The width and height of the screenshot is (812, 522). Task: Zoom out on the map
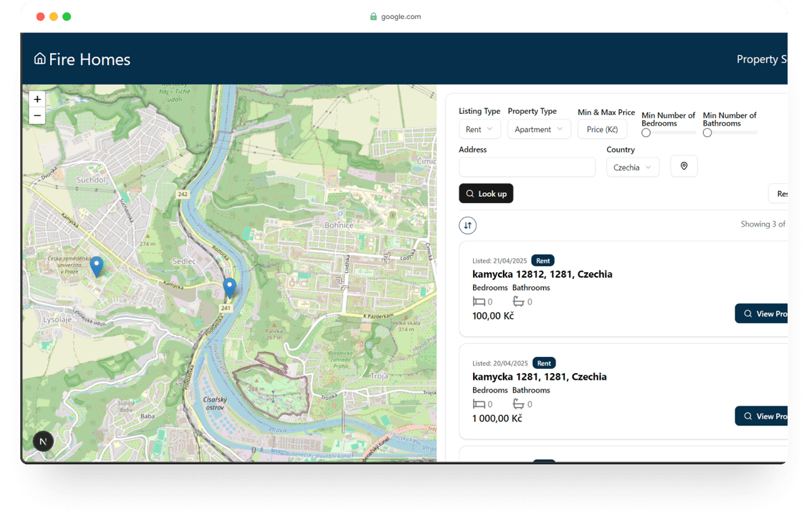(x=37, y=116)
